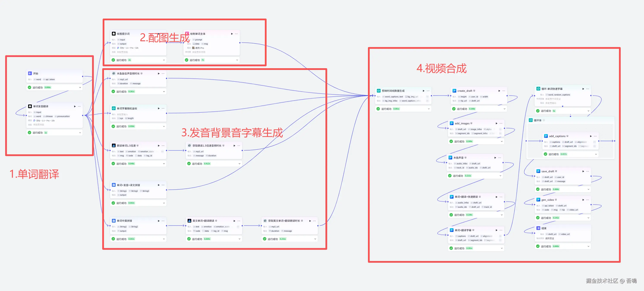The width and height of the screenshot is (644, 291).
Task: Run the create_draft node
Action: (499, 91)
